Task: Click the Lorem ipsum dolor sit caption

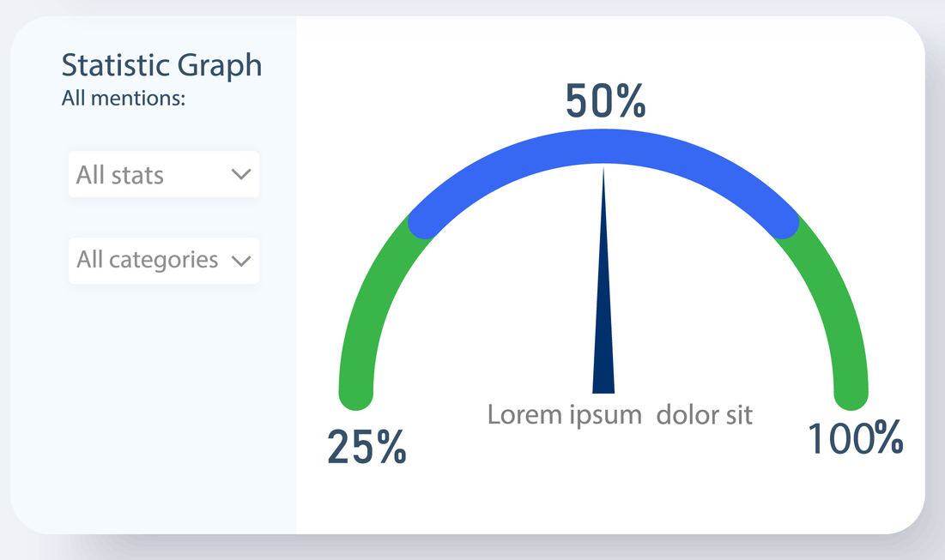Action: pyautogui.click(x=620, y=415)
